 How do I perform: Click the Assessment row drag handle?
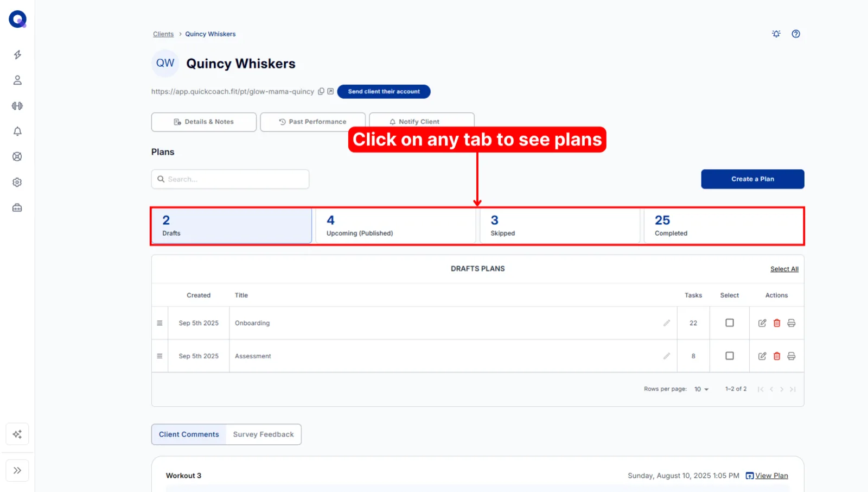point(159,356)
